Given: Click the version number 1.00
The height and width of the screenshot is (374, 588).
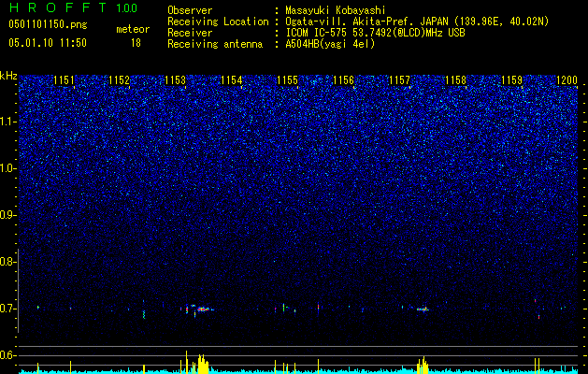Looking at the screenshot, I should click(126, 8).
